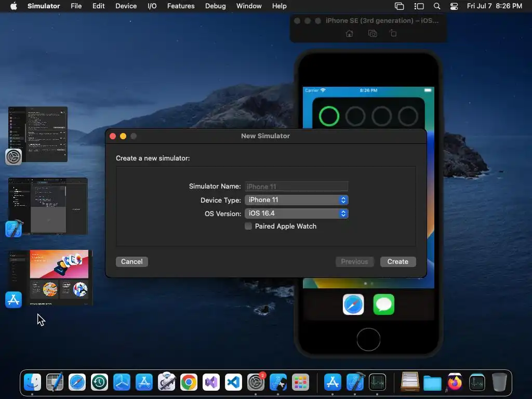Launch Firefox from the Dock
Viewport: 532px width, 399px height.
455,382
